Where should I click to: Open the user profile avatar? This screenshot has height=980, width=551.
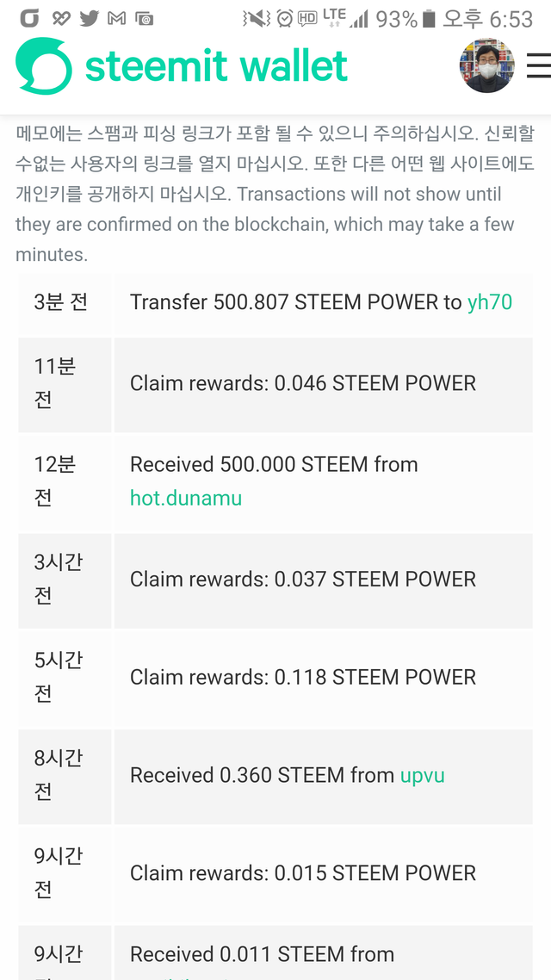[487, 65]
